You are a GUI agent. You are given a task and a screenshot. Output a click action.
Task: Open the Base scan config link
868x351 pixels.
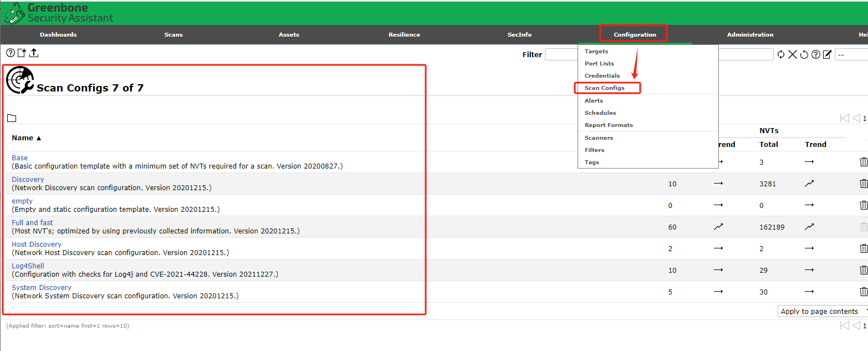(x=19, y=157)
